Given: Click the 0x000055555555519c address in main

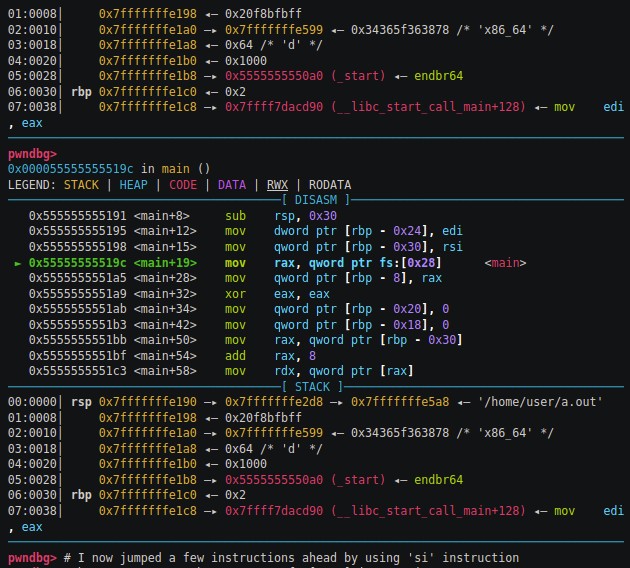Looking at the screenshot, I should coord(70,169).
